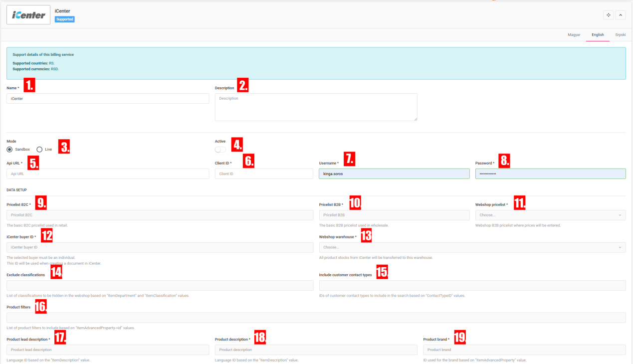Click the blue Supported badge
Image resolution: width=633 pixels, height=364 pixels.
click(65, 19)
